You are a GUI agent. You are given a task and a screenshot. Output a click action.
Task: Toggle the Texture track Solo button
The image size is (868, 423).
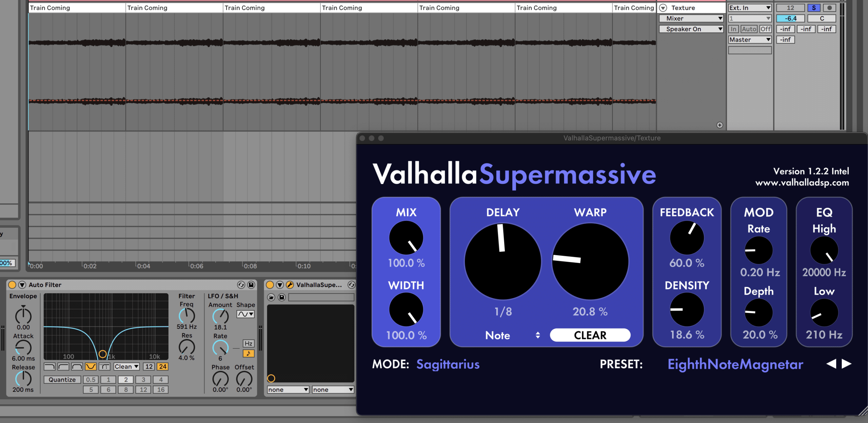point(814,8)
